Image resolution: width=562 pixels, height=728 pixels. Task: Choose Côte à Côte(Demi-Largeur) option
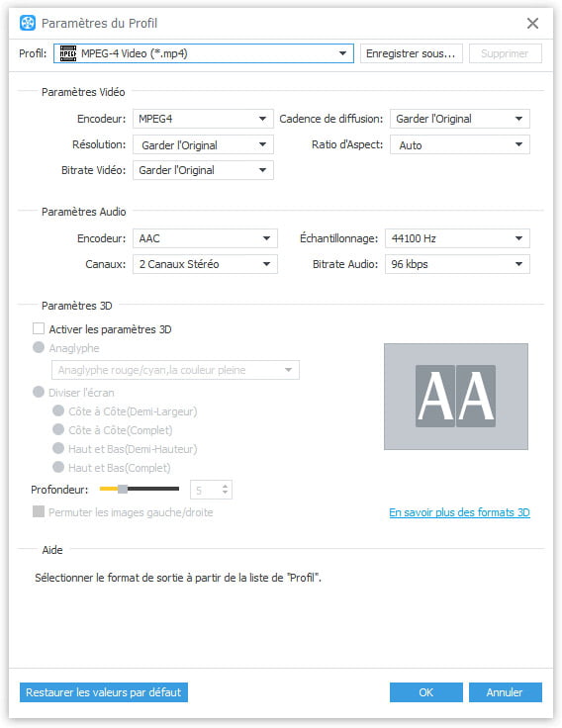tap(58, 410)
